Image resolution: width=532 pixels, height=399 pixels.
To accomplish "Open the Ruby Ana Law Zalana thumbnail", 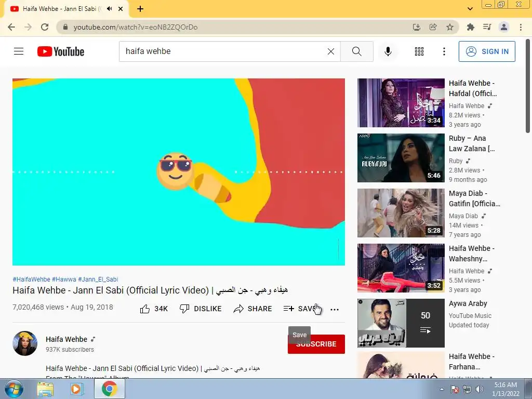I will [x=401, y=158].
